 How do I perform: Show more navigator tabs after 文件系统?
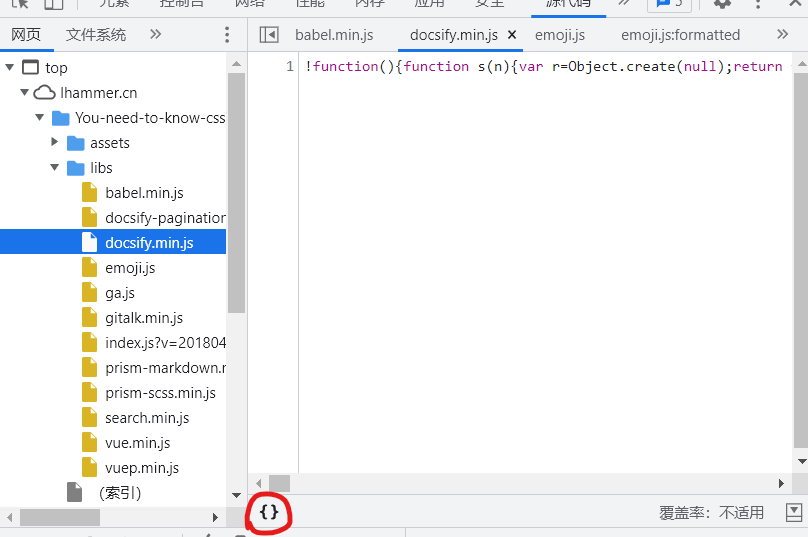155,35
